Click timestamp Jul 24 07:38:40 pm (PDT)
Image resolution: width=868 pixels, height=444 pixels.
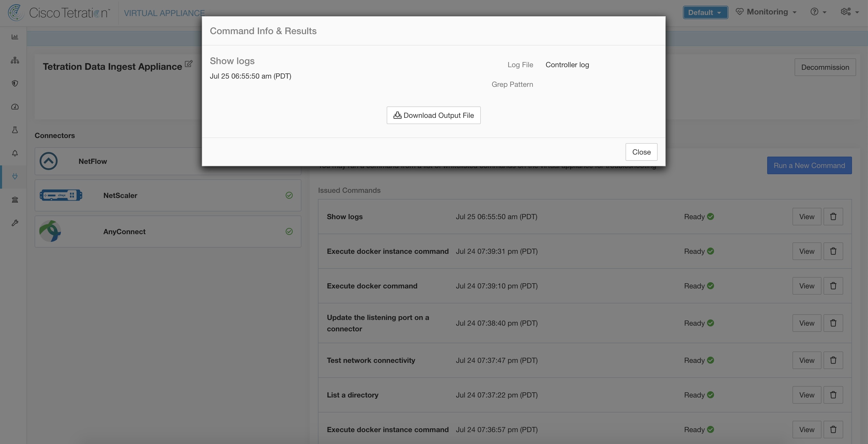497,323
